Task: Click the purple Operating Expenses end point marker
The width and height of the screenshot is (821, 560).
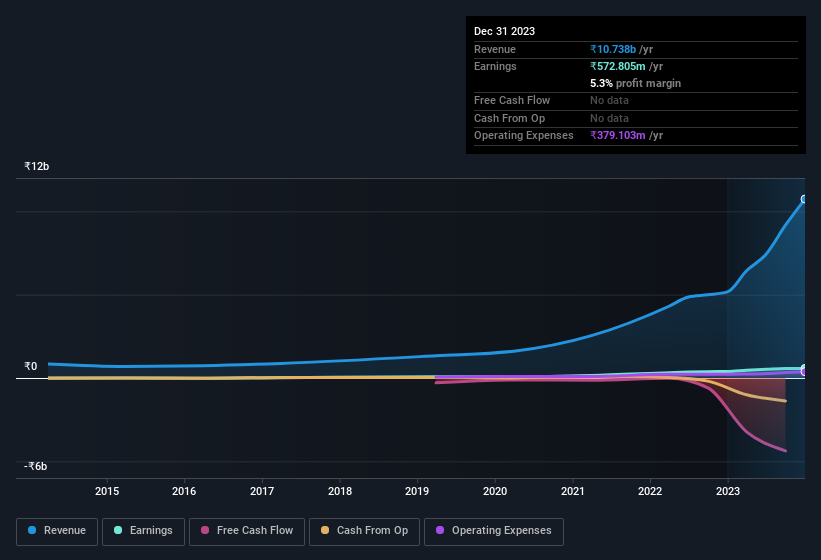Action: 804,371
